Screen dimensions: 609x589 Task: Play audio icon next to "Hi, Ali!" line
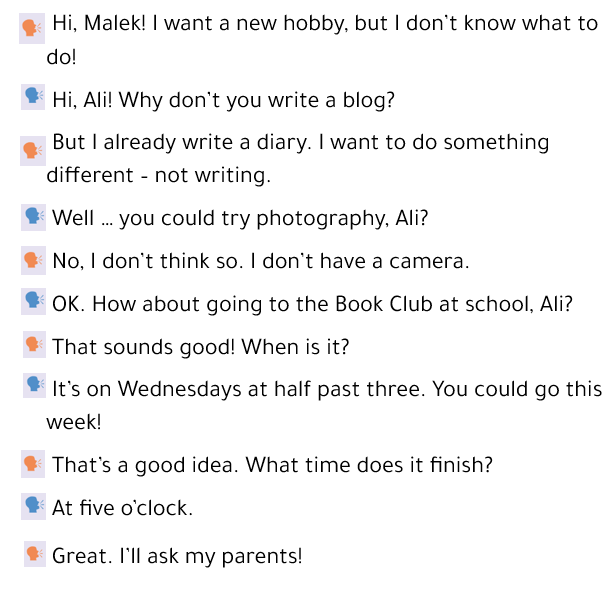click(33, 97)
